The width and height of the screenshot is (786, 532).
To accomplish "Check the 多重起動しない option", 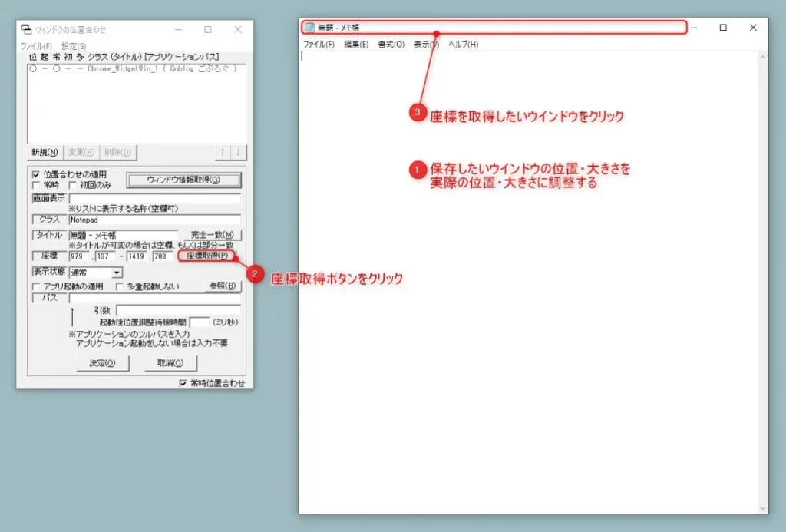I will click(x=120, y=286).
